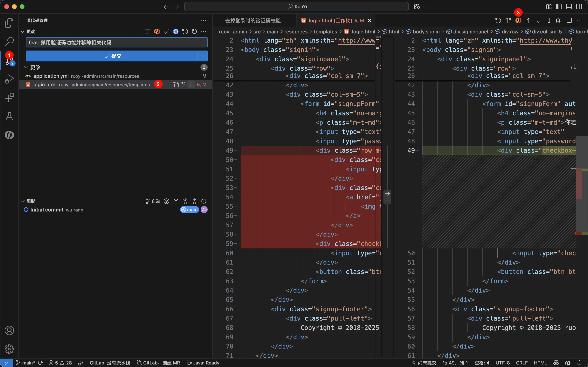Screen dimensions: 588x367
Task: Switch to 去掉登录时的验证码校验 tab
Action: click(x=255, y=21)
